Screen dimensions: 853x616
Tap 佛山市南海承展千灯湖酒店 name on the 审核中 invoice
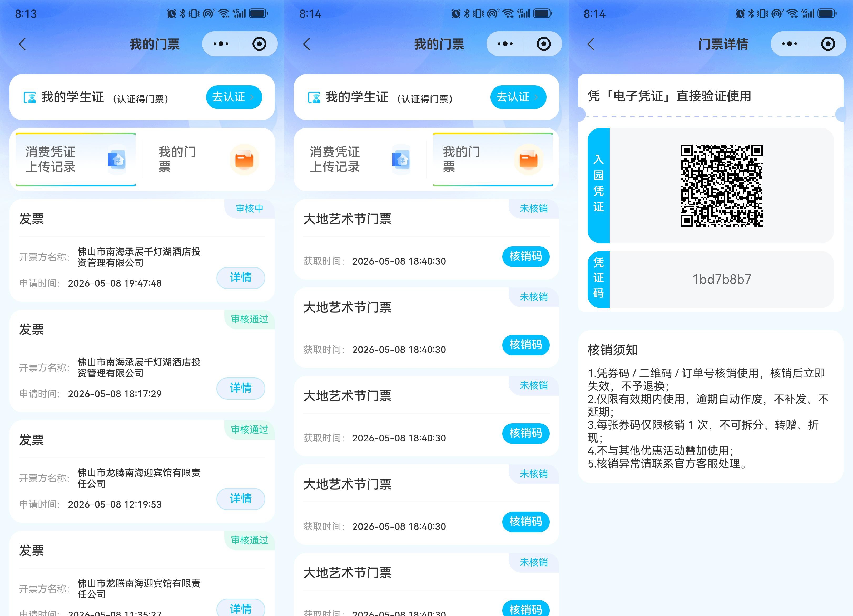[139, 257]
